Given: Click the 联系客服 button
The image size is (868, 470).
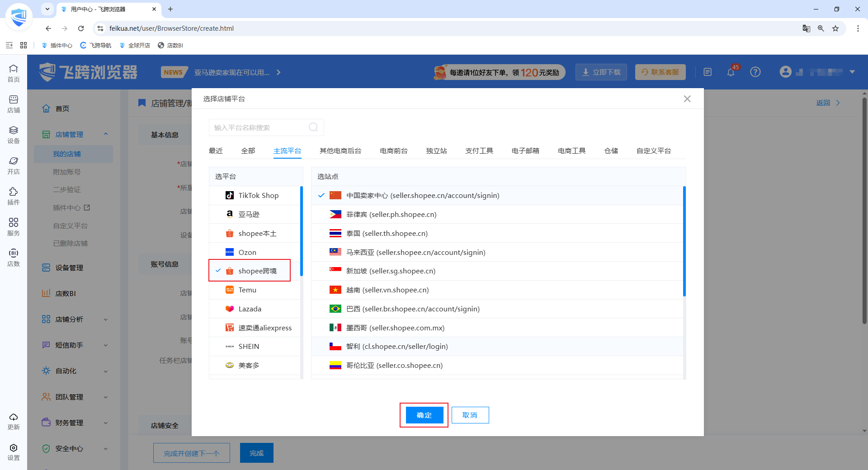Looking at the screenshot, I should coord(660,72).
